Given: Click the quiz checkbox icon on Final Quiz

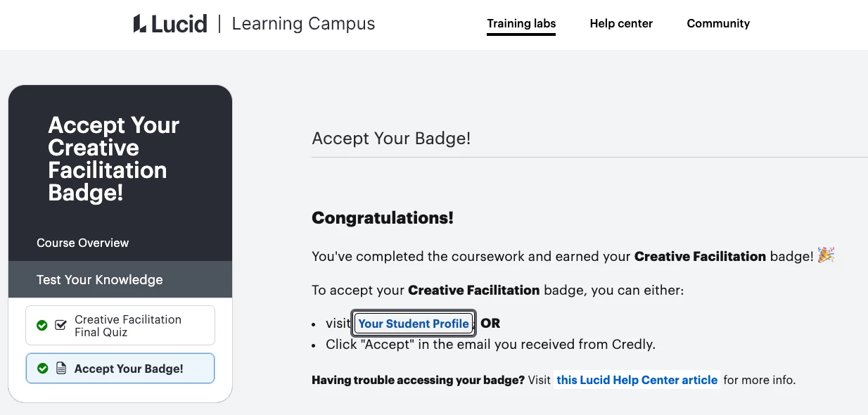Looking at the screenshot, I should pos(60,325).
